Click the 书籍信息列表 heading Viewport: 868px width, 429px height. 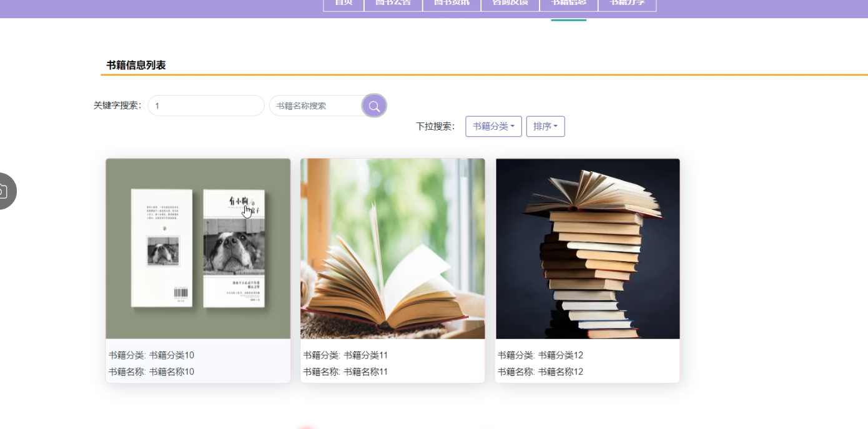[x=136, y=65]
